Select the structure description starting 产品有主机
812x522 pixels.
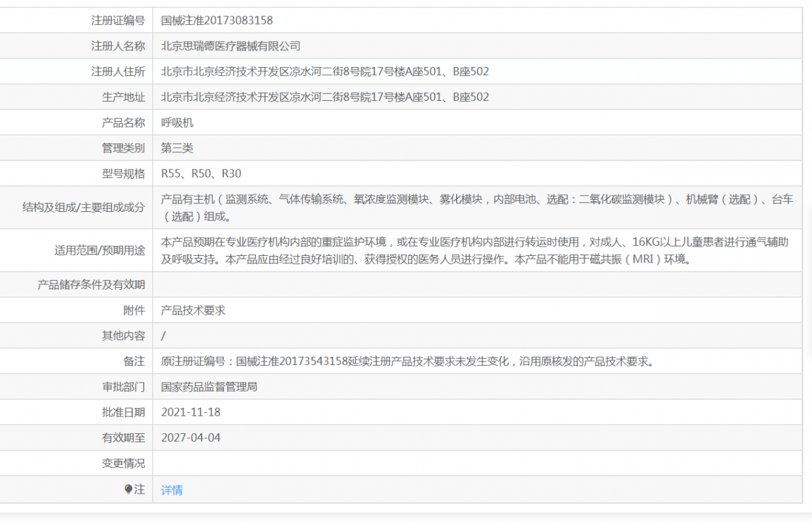[477, 208]
